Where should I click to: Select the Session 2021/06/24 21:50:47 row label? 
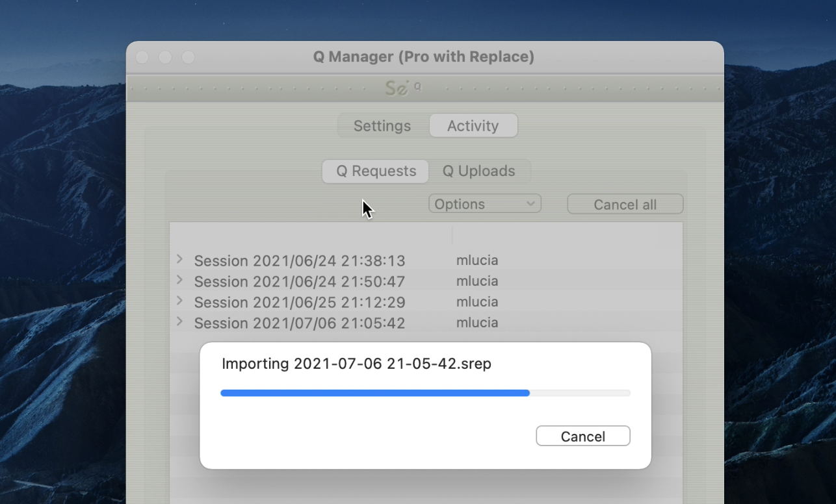click(299, 282)
